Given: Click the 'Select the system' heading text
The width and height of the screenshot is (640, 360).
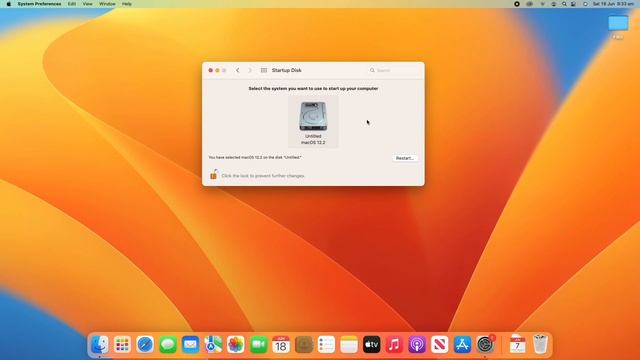Looking at the screenshot, I should pos(313,88).
